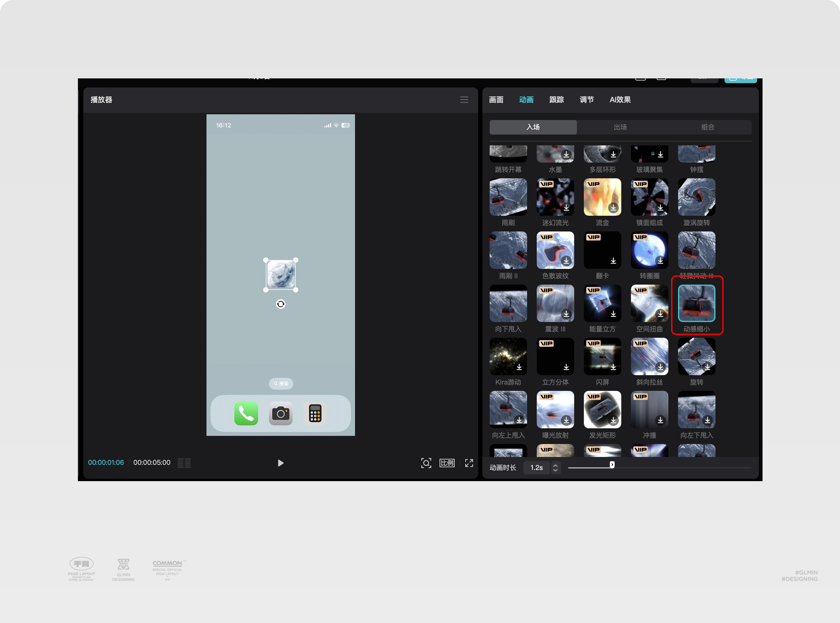Select the 出场 animation segment

coord(620,127)
